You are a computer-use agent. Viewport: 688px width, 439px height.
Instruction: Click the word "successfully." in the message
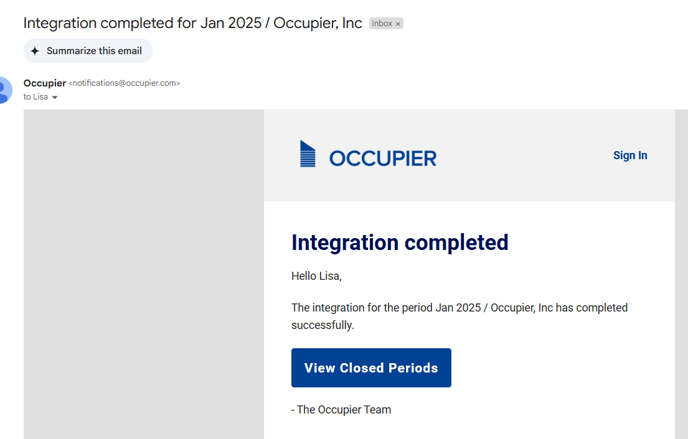pyautogui.click(x=322, y=325)
